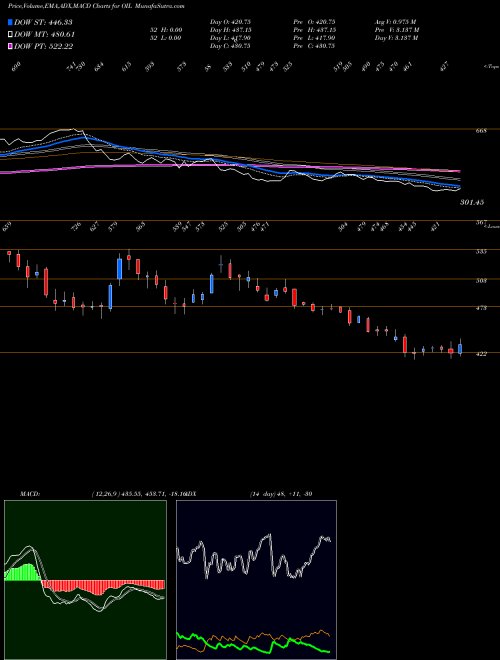Click the MACD (12,26,9) parameter values
Viewport: 500px width, 660px height.
pyautogui.click(x=139, y=494)
